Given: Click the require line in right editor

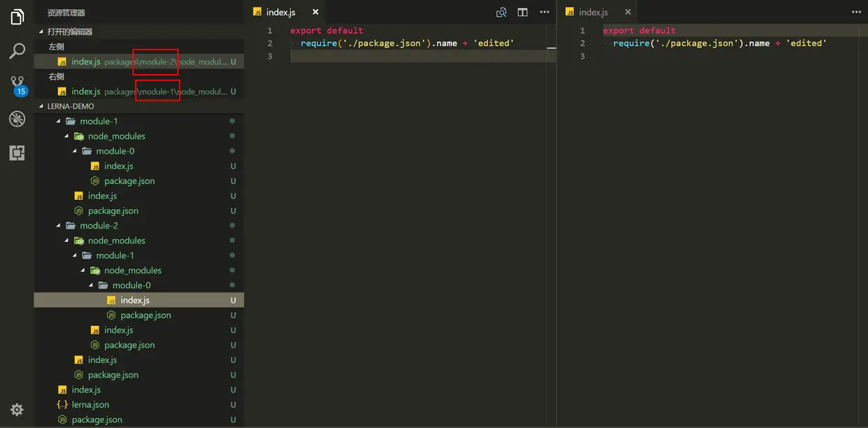Looking at the screenshot, I should 720,43.
